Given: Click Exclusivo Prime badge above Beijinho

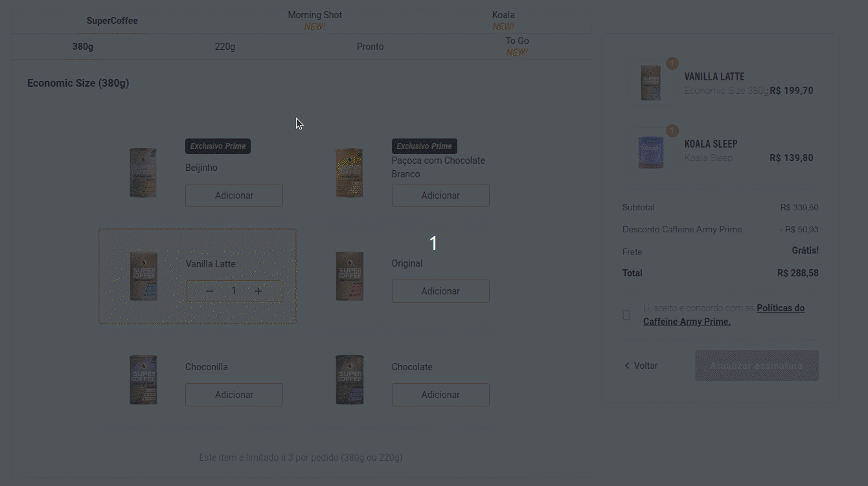Looking at the screenshot, I should click(218, 146).
